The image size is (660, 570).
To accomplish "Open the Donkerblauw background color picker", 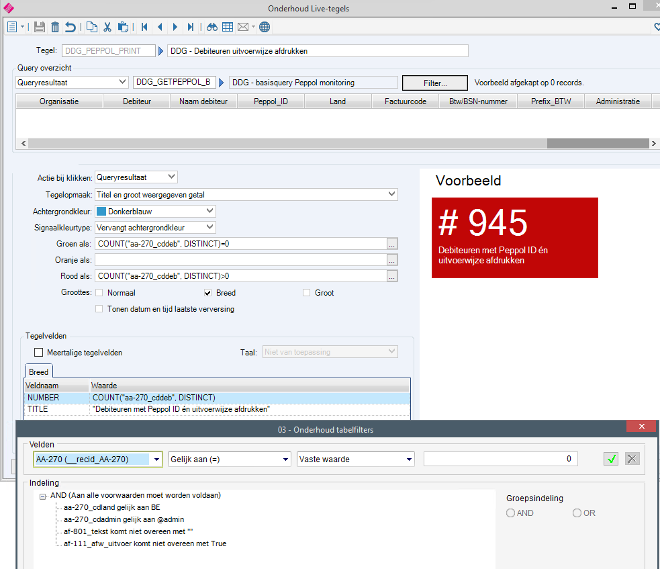I will pos(209,212).
